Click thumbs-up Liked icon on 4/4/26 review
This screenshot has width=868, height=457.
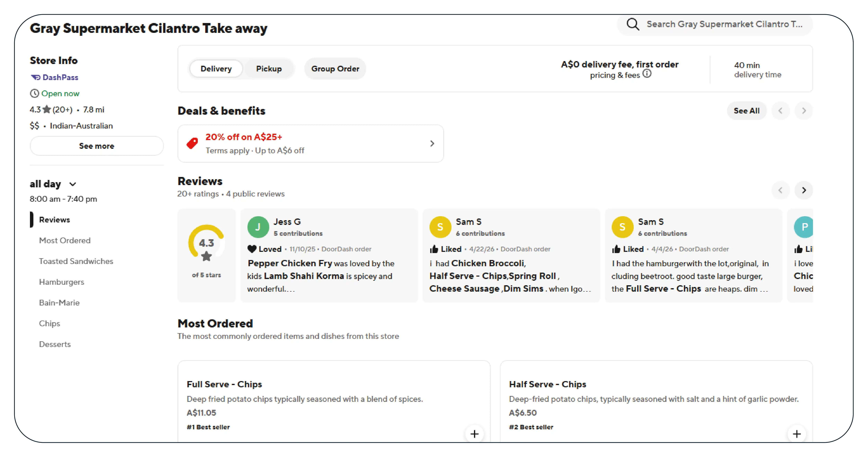(x=616, y=249)
